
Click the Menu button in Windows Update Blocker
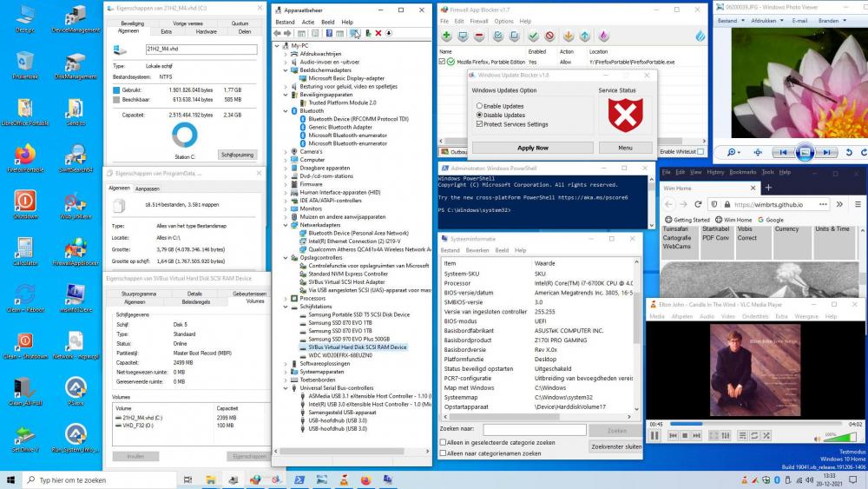(625, 148)
